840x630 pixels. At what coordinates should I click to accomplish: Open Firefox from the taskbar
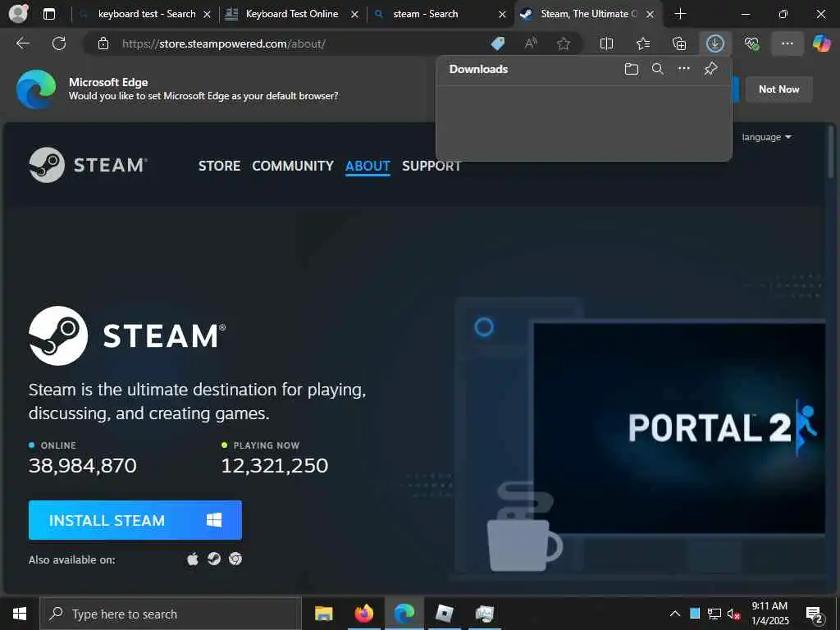click(363, 614)
